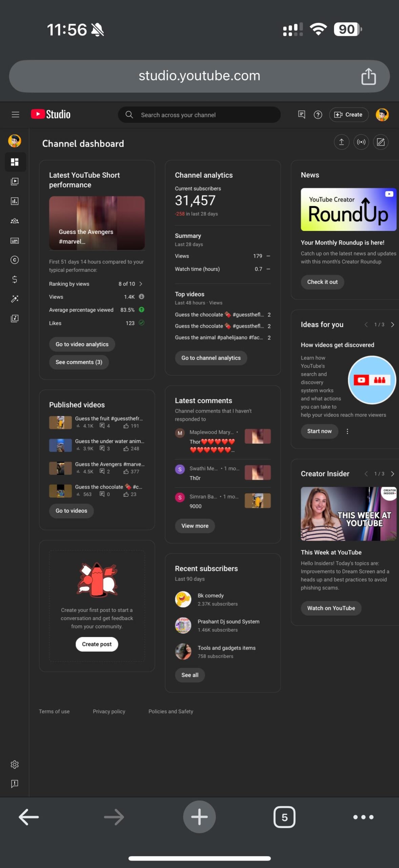Click the upload videos arrow icon

point(341,142)
